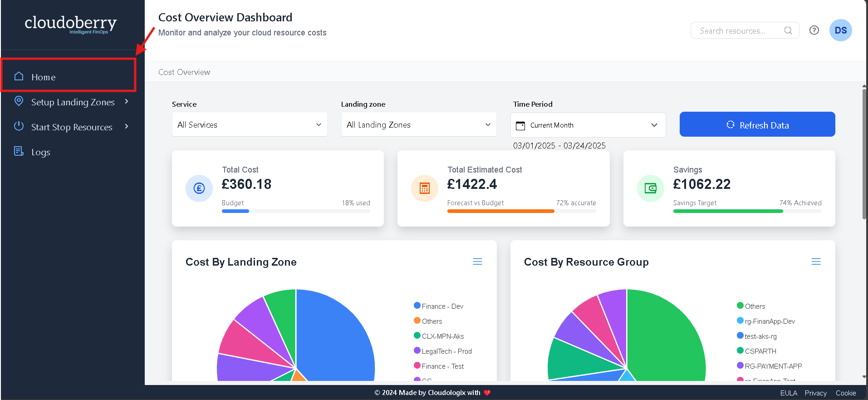
Task: Click the wallet icon on Savings card
Action: click(x=651, y=188)
